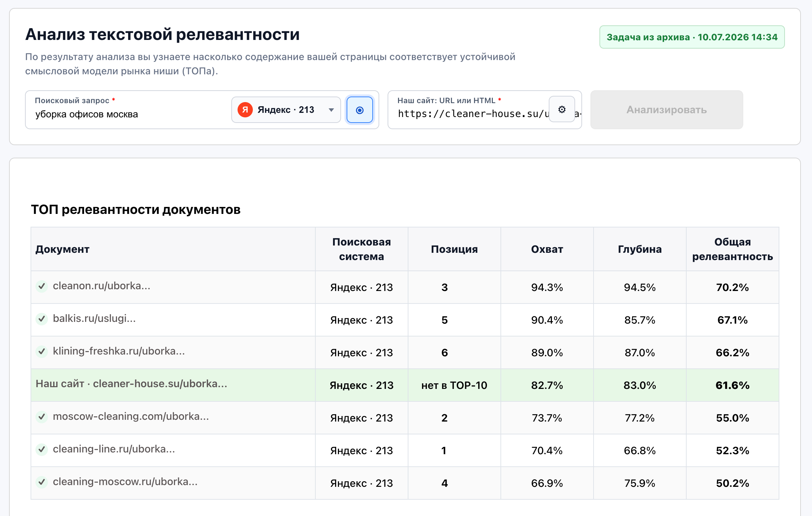Click the Анализ текстовой релевантности title
This screenshot has width=812, height=516.
(x=162, y=35)
